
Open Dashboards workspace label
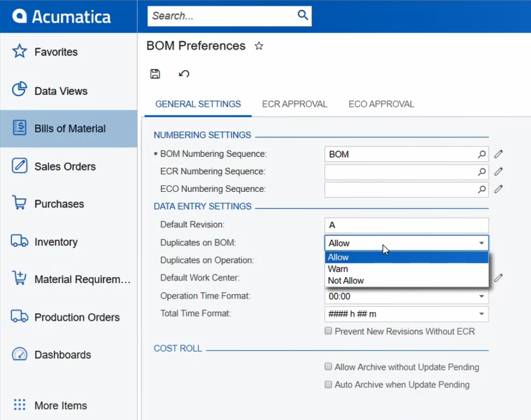63,355
